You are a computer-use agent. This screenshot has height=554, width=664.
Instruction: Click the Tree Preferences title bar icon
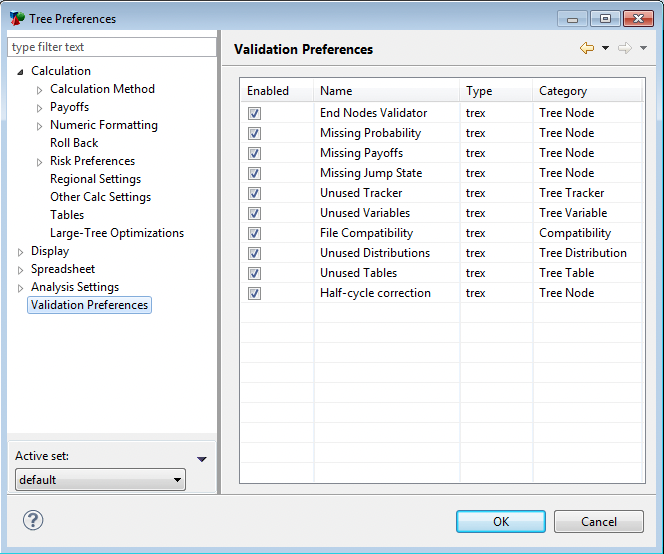[x=17, y=18]
